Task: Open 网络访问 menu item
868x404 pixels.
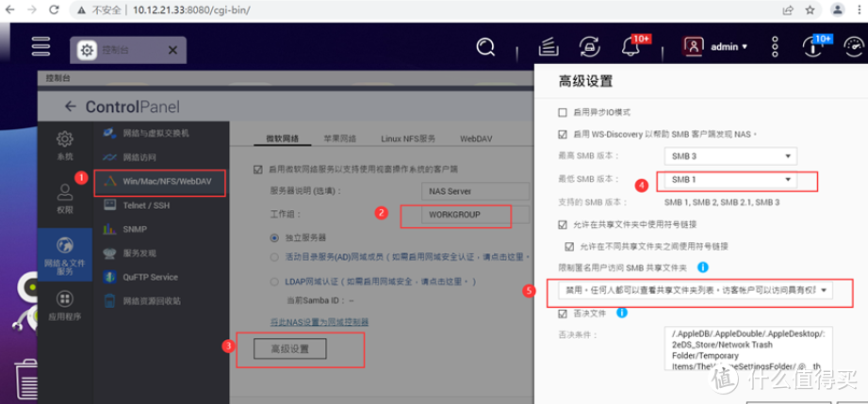Action: pos(160,157)
